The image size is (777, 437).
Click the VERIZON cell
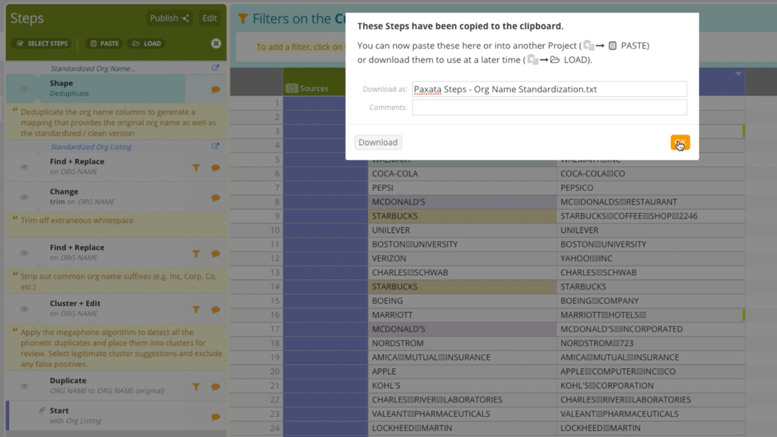coord(462,259)
